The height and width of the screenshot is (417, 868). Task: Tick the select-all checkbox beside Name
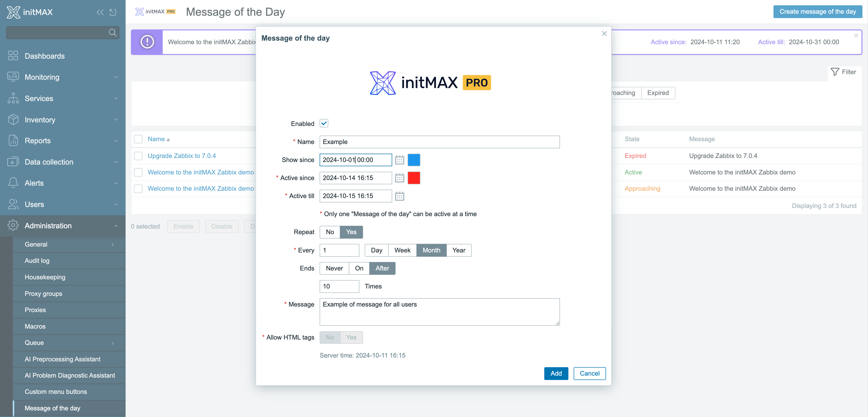(138, 139)
